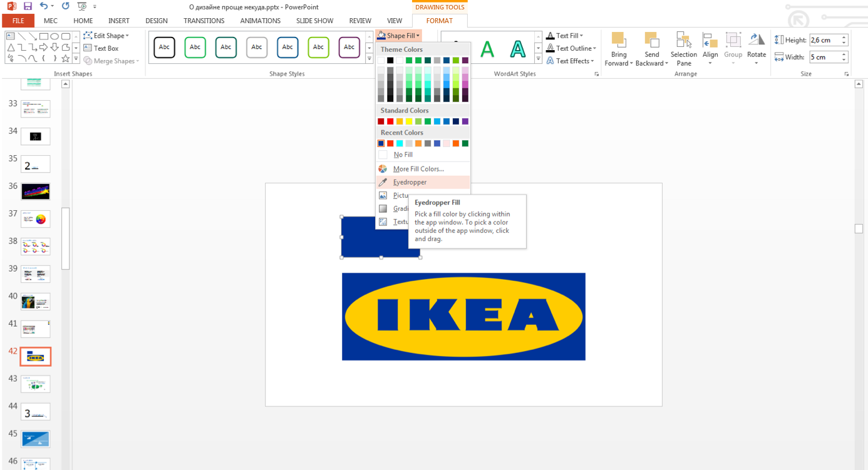Screen dimensions: 868x470
Task: Open the REVIEW ribbon tab
Action: coord(360,21)
